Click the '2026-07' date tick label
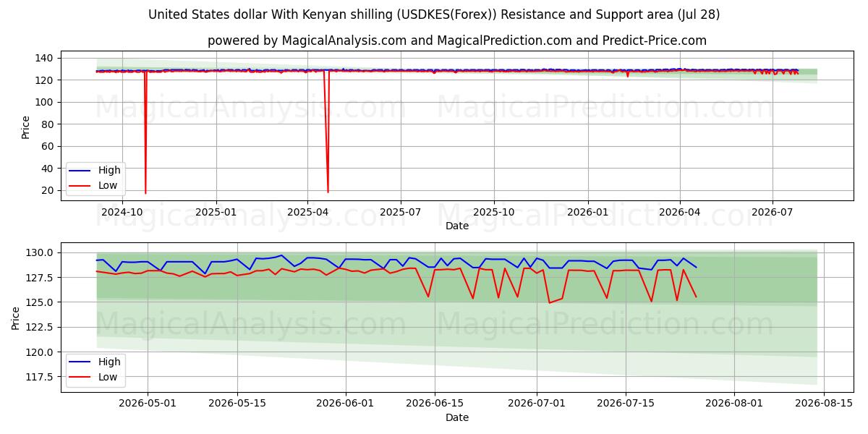Screen dimensions: 868x434 (772, 212)
